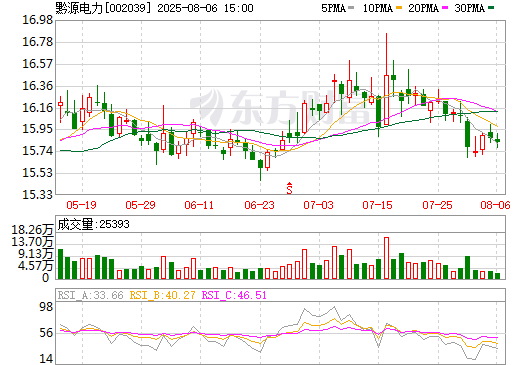The height and width of the screenshot is (365, 520).
Task: Click the 14 RSI axis label
Action: tap(46, 359)
